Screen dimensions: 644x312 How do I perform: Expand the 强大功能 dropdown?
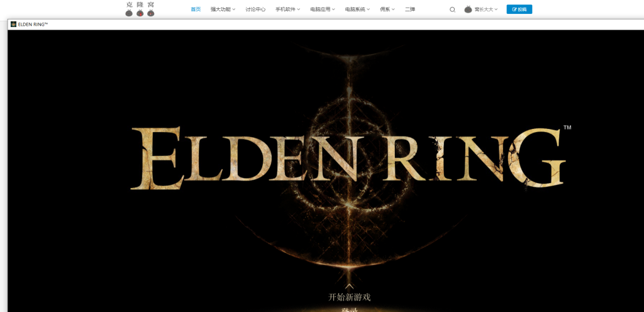(x=223, y=9)
